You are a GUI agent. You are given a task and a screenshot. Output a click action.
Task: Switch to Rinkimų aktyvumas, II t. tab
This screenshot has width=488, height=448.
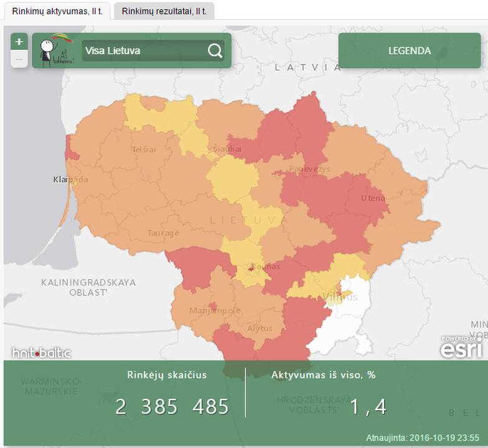tap(57, 11)
